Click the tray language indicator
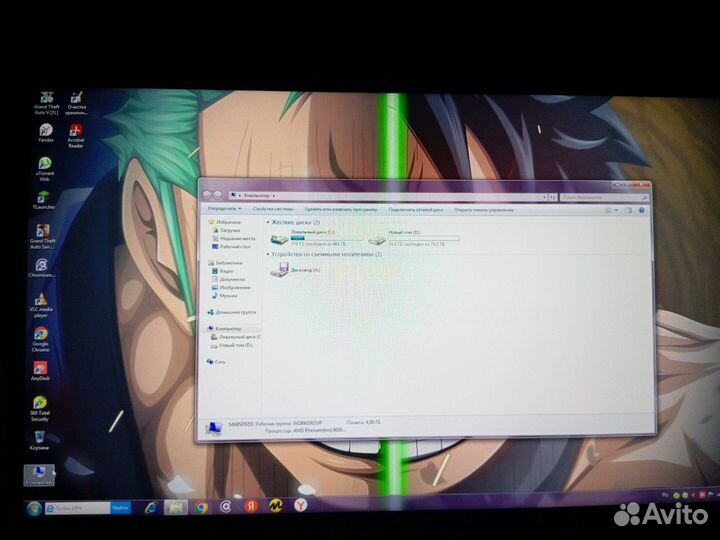The width and height of the screenshot is (720, 540). (665, 495)
